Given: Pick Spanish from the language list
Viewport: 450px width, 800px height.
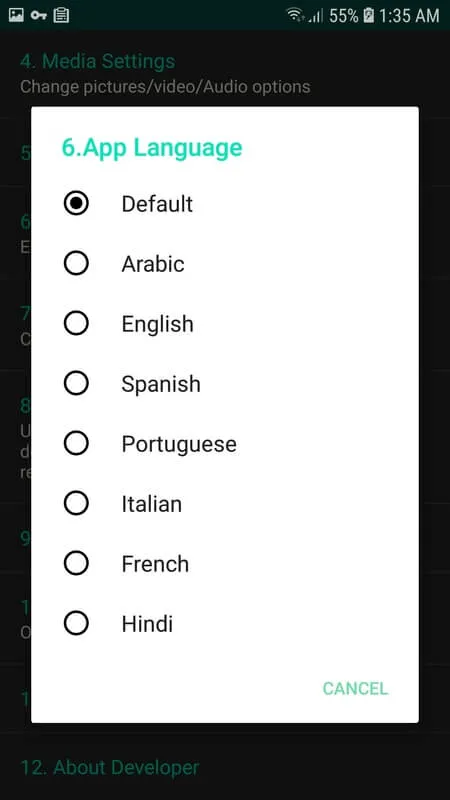Looking at the screenshot, I should 76,384.
